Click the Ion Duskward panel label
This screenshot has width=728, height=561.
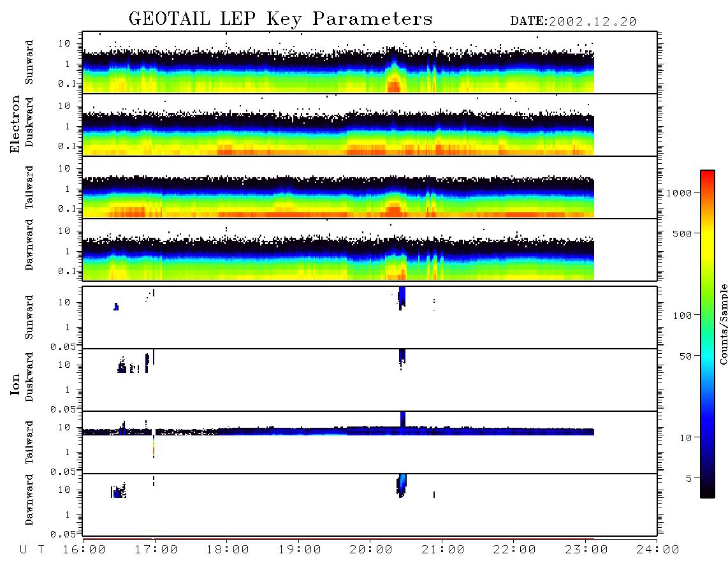[29, 377]
